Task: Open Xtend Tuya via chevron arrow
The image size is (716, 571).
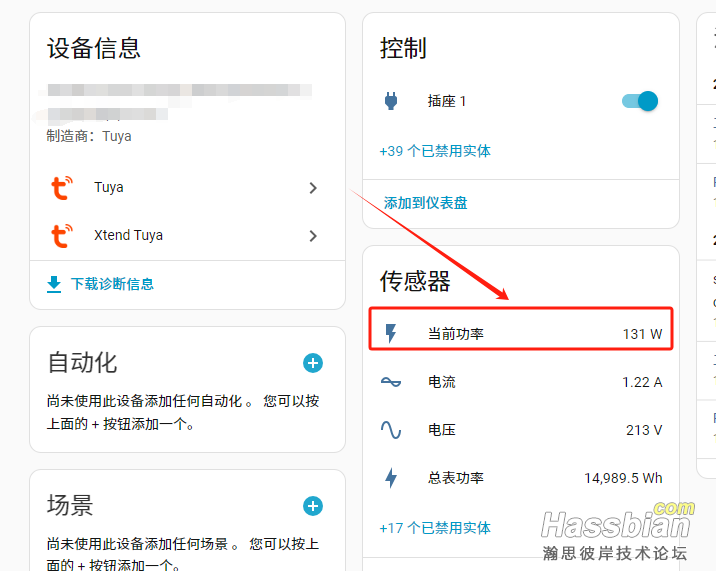Action: 313,236
